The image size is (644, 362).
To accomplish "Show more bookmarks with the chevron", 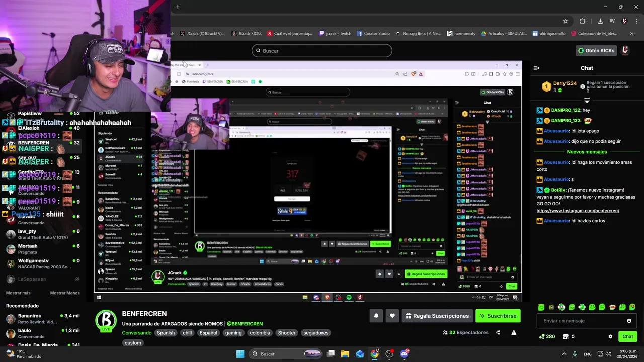I will click(632, 34).
